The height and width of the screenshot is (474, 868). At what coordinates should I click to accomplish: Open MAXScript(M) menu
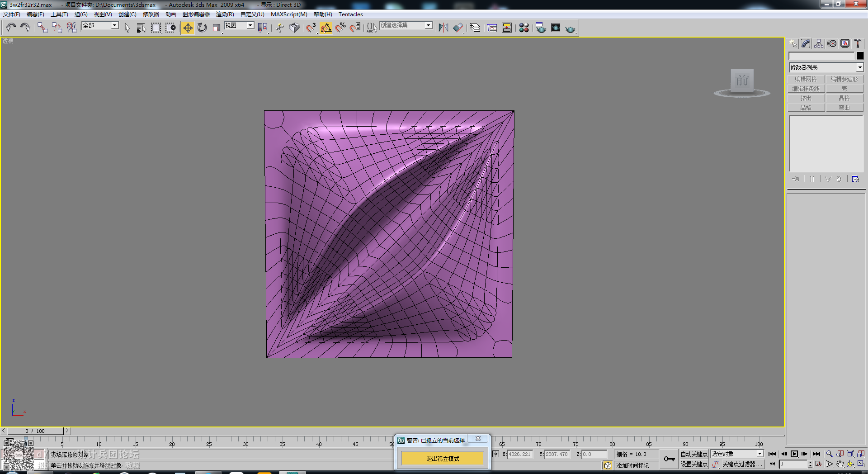(x=289, y=14)
